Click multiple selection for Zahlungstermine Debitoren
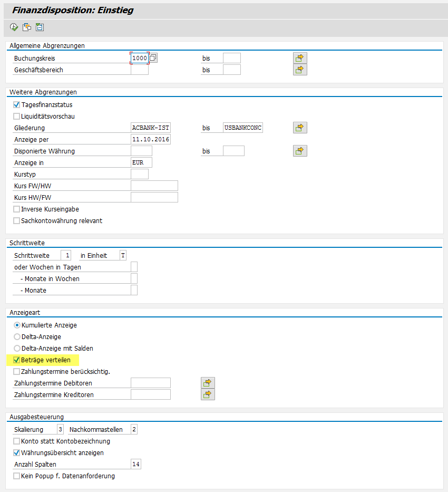This screenshot has height=492, width=448. pos(208,383)
